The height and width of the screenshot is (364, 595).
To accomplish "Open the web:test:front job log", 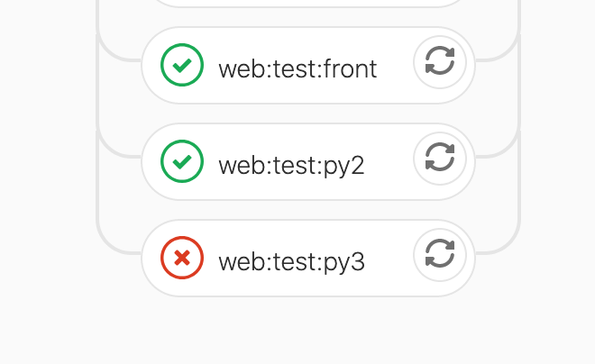I will pos(297,68).
